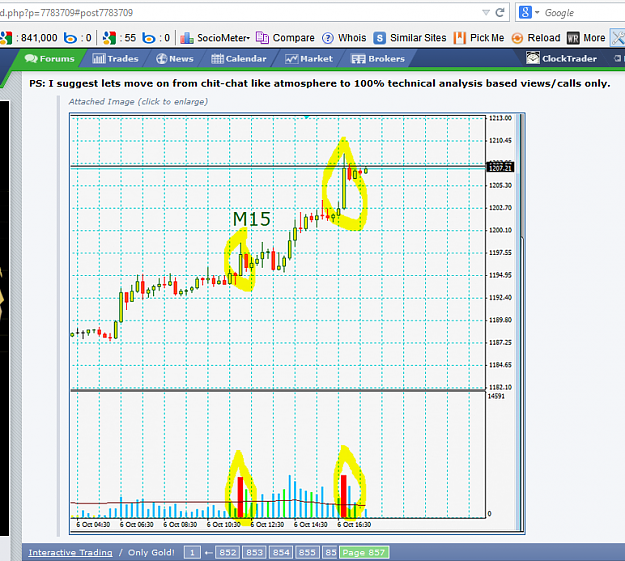This screenshot has height=561, width=625.
Task: Click the tools icon at toolbar end
Action: pyautogui.click(x=618, y=38)
